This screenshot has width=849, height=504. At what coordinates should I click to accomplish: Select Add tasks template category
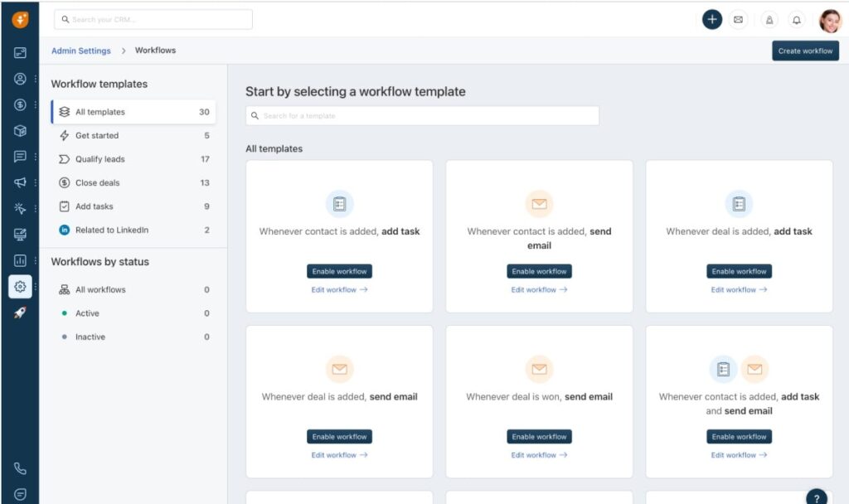[x=133, y=206]
